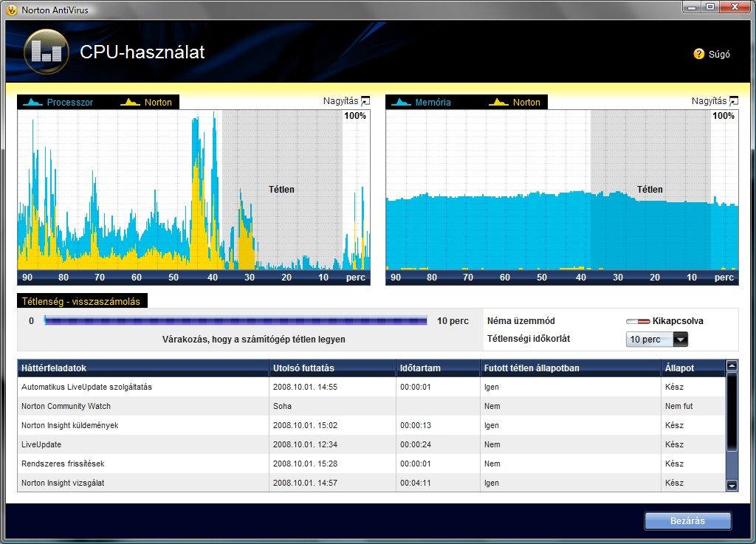This screenshot has height=544, width=756.
Task: Click the yellow question mark help icon
Action: pos(698,54)
